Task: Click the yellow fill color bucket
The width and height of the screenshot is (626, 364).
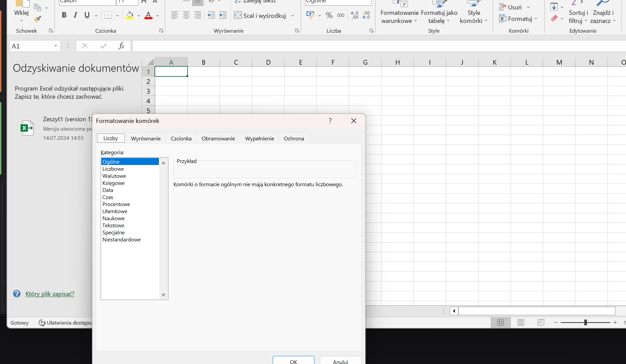Action: click(x=130, y=15)
